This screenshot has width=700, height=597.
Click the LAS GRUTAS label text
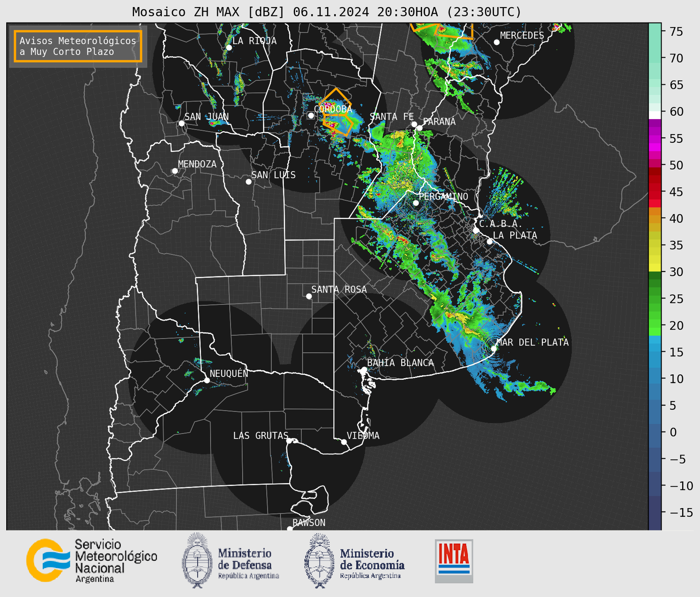click(x=261, y=436)
